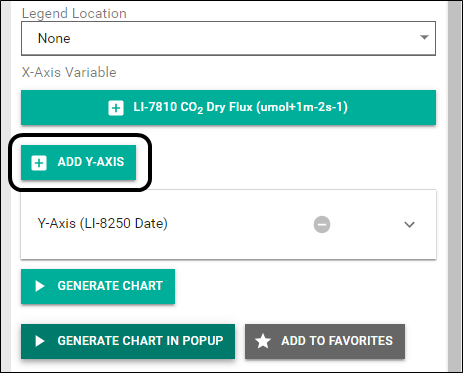The width and height of the screenshot is (463, 373).
Task: Remove Y-Axis via gray minus circle icon
Action: pyautogui.click(x=322, y=224)
